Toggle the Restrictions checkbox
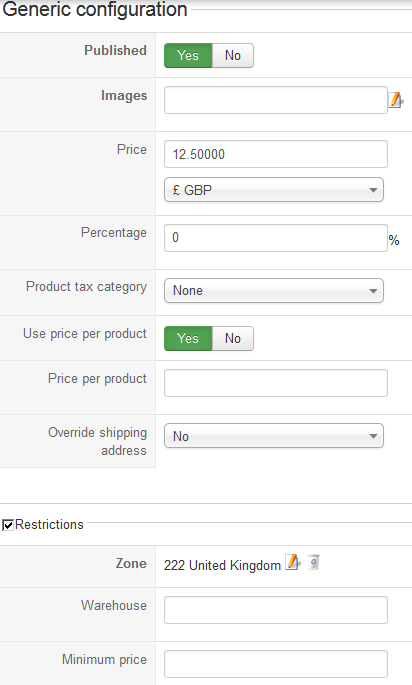 pos(8,525)
